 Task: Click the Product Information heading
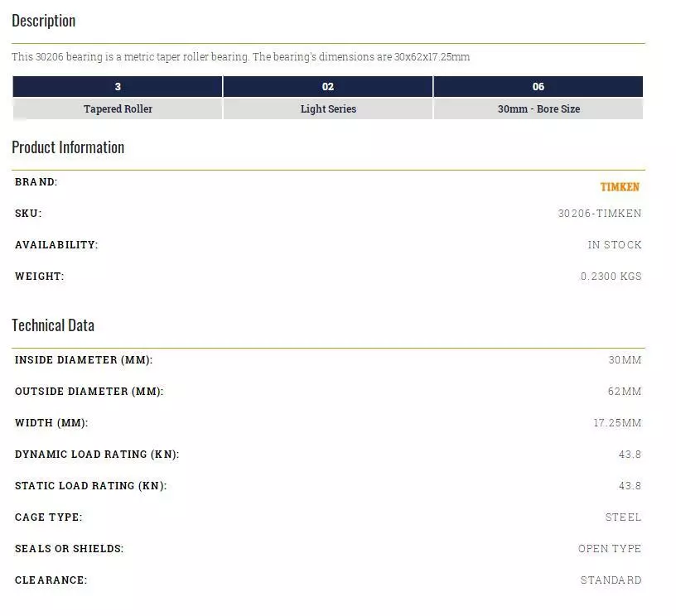click(x=68, y=147)
